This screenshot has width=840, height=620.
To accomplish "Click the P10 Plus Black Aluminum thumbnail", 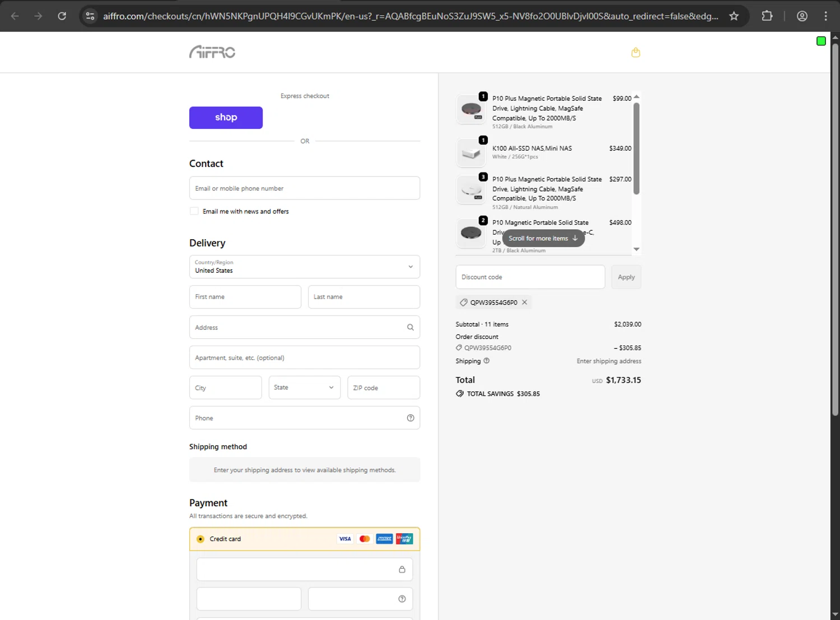I will pyautogui.click(x=471, y=109).
